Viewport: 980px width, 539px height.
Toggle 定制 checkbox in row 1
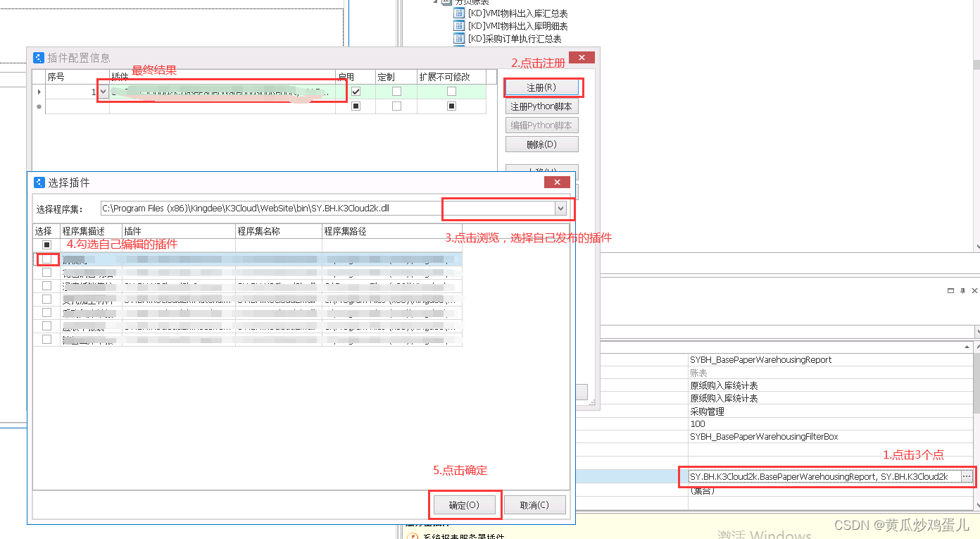[x=396, y=92]
